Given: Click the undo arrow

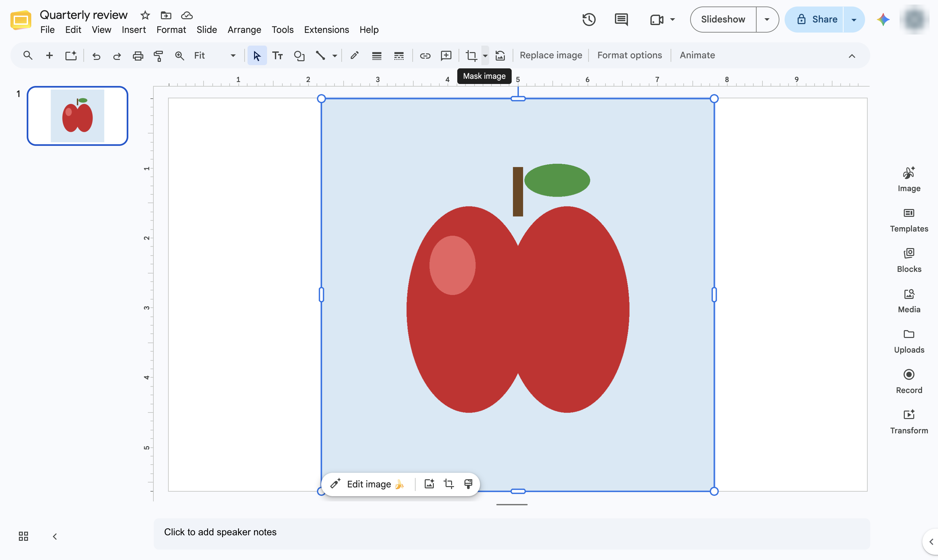Looking at the screenshot, I should [96, 56].
